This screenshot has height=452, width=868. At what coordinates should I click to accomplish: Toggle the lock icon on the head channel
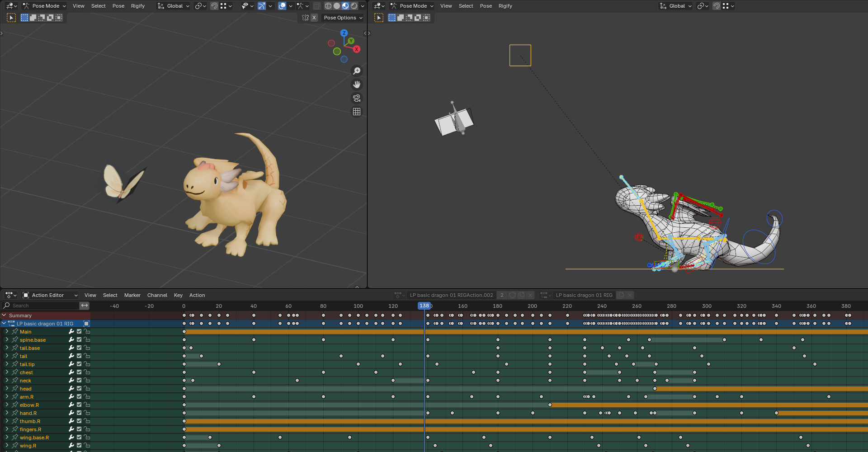[x=87, y=389]
